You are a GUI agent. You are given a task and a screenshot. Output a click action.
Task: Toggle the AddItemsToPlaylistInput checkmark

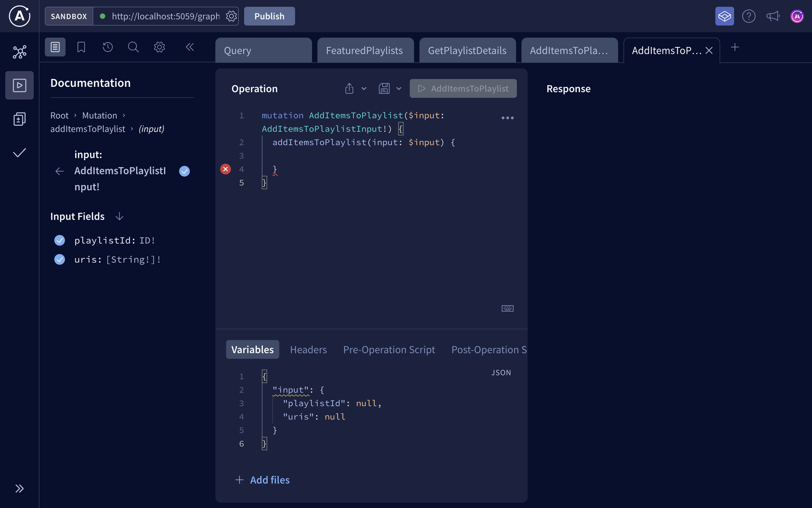pyautogui.click(x=184, y=171)
